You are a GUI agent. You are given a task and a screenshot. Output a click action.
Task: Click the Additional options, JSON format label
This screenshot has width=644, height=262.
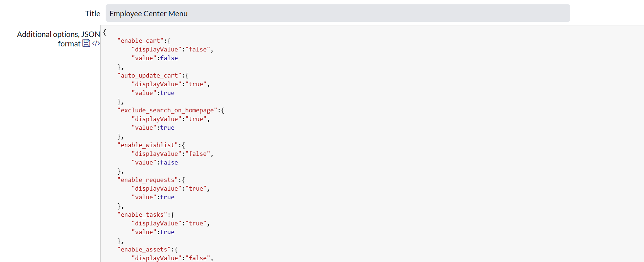point(59,39)
